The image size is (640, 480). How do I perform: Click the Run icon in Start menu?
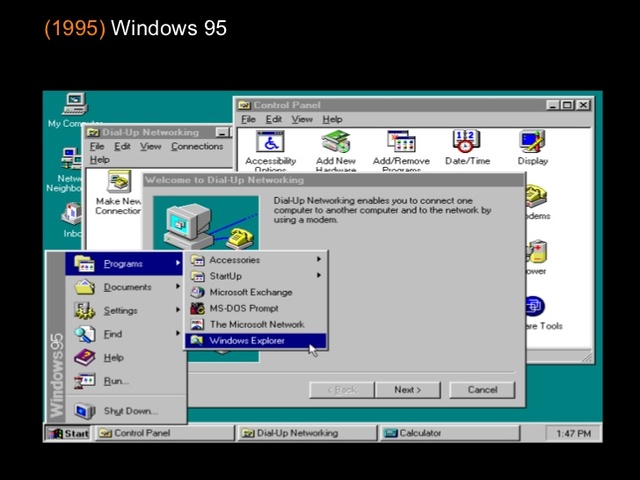coord(84,381)
